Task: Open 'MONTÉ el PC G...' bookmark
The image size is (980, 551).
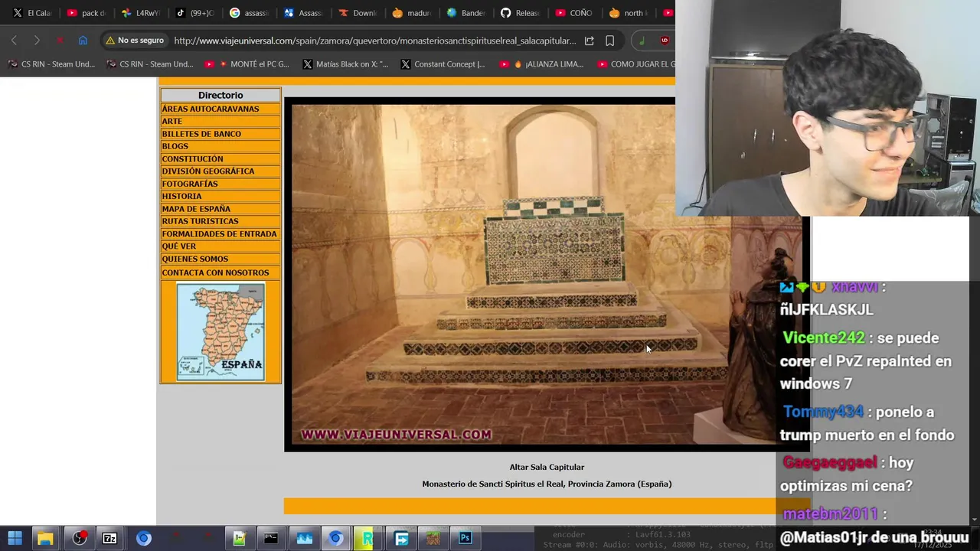Action: tap(247, 64)
